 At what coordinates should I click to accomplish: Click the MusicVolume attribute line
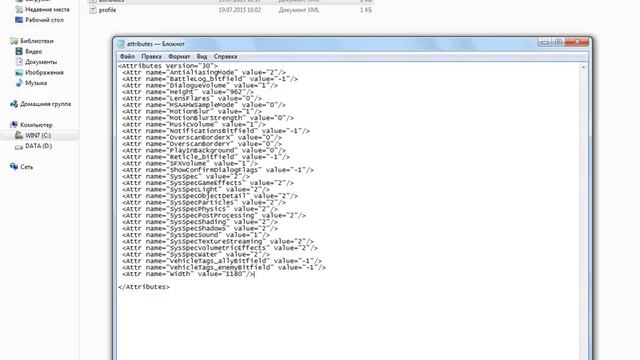[194, 124]
